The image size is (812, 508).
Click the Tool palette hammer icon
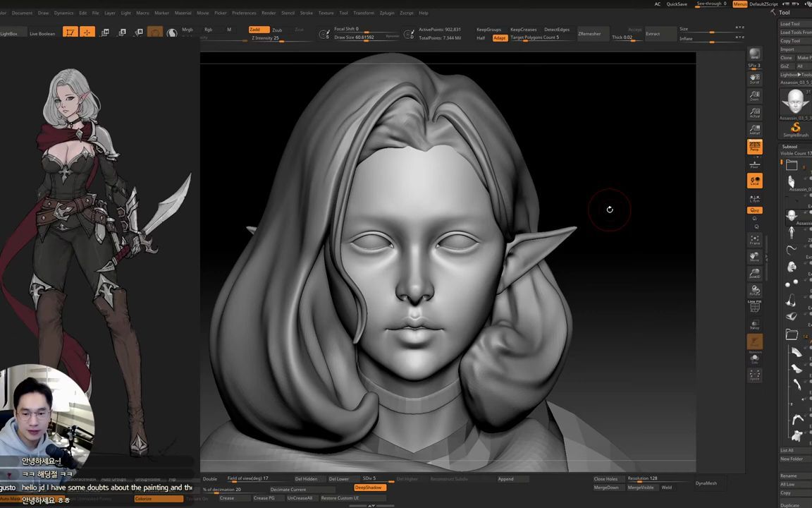coord(773,13)
